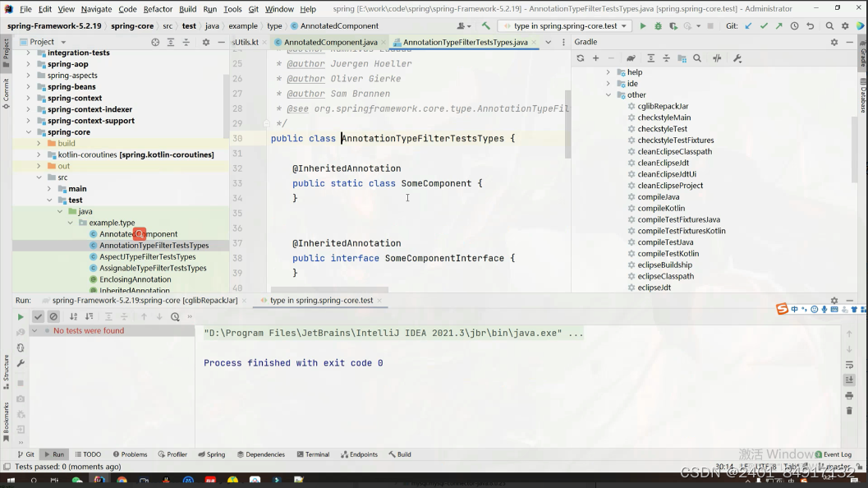Switch to the cglibRepackJar Run tab
The height and width of the screenshot is (488, 868).
145,300
